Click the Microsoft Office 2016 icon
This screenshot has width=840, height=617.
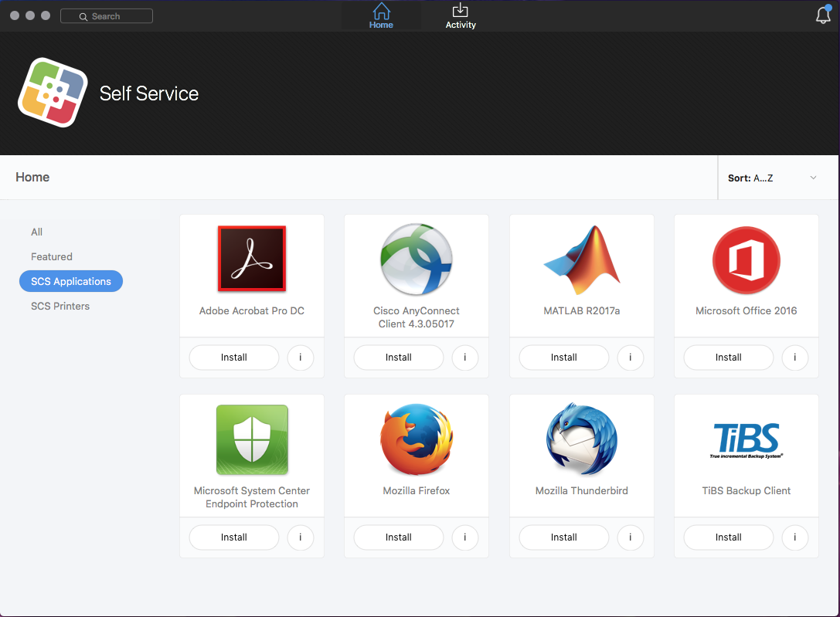click(x=746, y=260)
